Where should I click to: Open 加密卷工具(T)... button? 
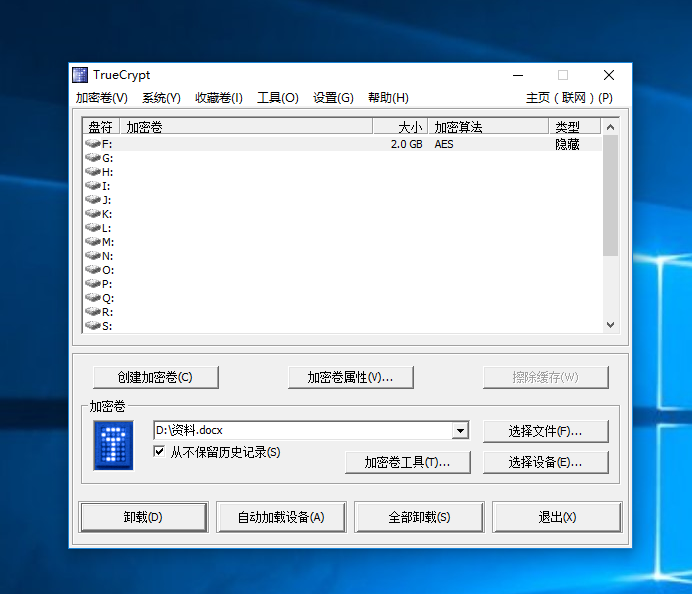407,462
